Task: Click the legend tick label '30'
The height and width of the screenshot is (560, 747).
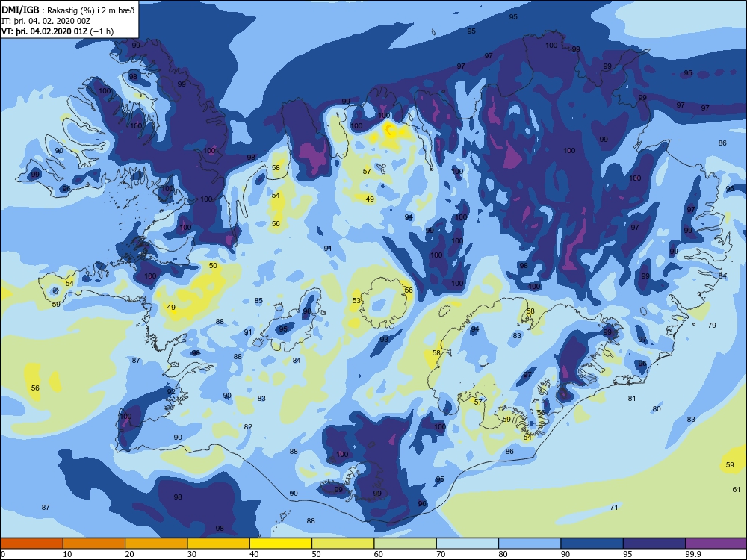Action: [192, 554]
